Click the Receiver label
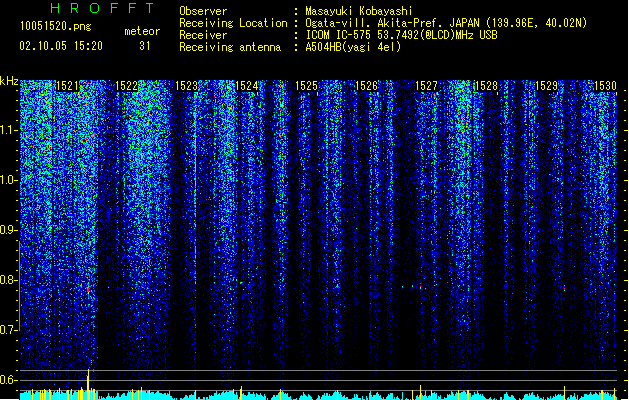The height and width of the screenshot is (400, 629). click(203, 35)
